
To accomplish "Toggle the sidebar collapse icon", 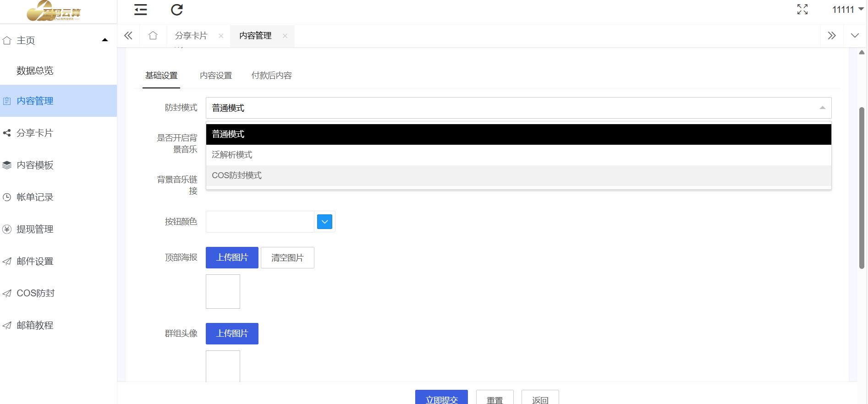I will [x=141, y=10].
